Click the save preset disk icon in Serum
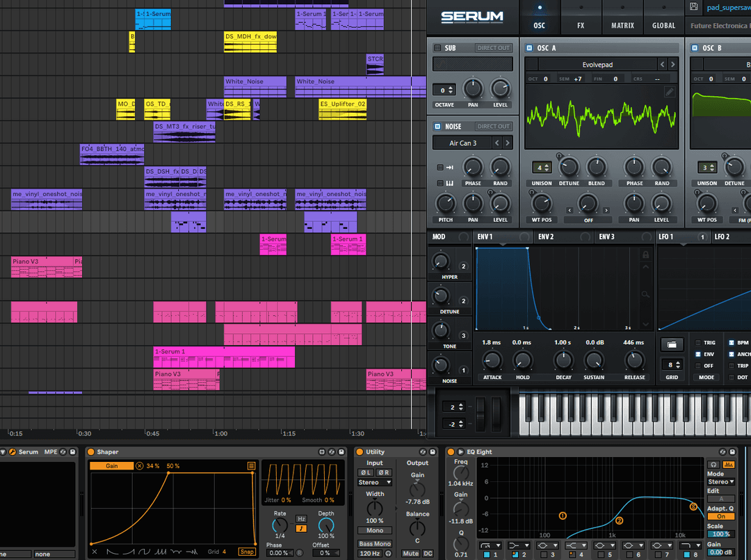This screenshot has height=560, width=751. pos(693,7)
